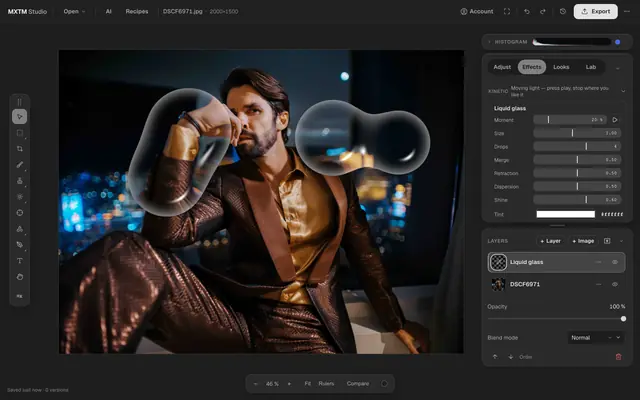Select the Move arrow tool in left toolbar
The height and width of the screenshot is (400, 640).
20,117
